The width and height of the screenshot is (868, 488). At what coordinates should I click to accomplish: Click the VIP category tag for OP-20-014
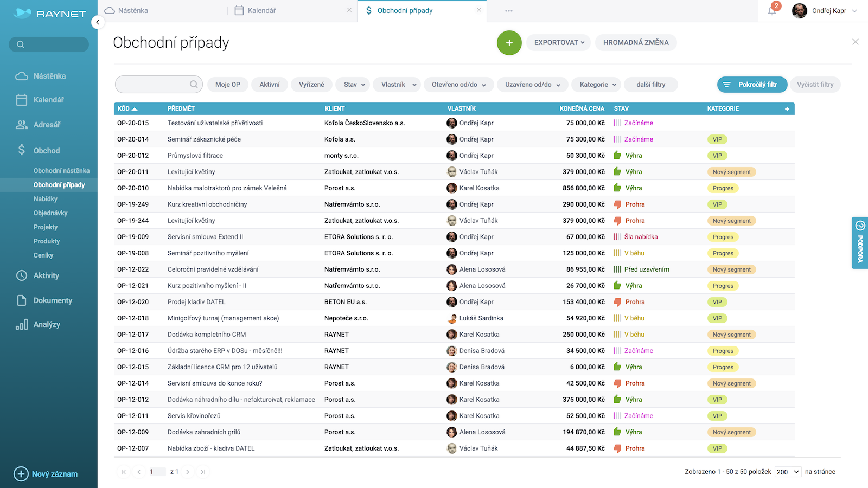(717, 139)
